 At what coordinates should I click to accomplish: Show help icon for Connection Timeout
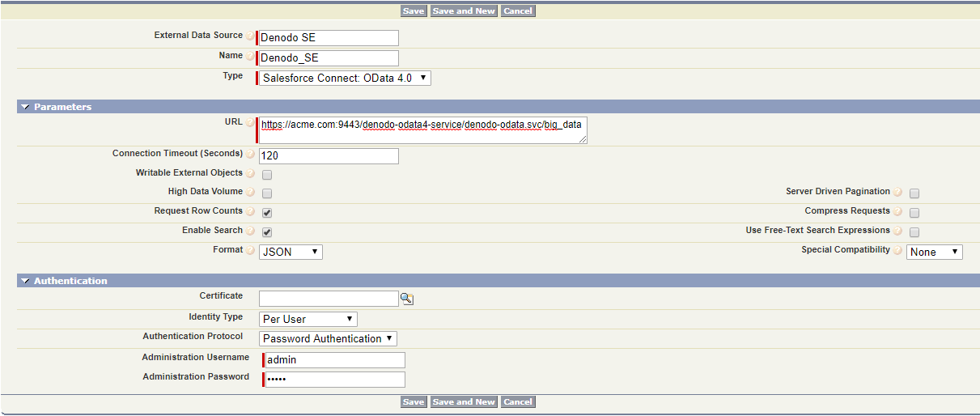point(250,154)
